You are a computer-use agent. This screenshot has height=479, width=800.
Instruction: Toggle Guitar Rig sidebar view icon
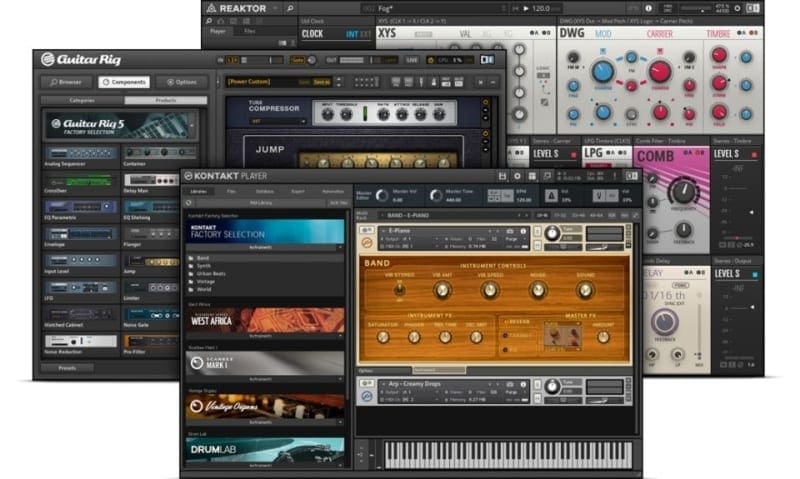point(487,60)
